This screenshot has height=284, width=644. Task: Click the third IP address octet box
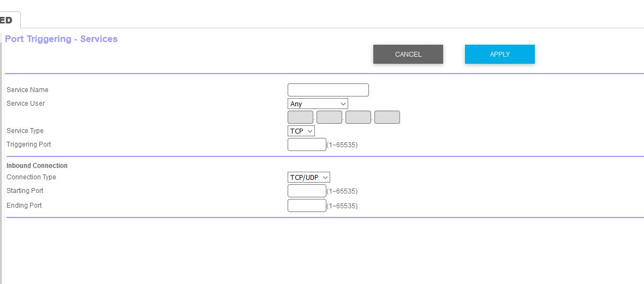click(x=358, y=117)
